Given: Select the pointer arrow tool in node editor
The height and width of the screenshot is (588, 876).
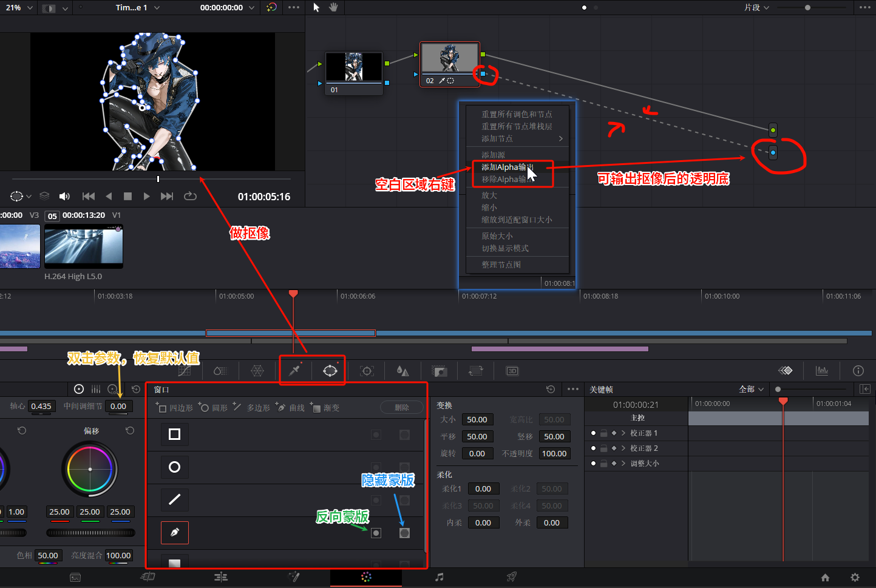Looking at the screenshot, I should 316,7.
